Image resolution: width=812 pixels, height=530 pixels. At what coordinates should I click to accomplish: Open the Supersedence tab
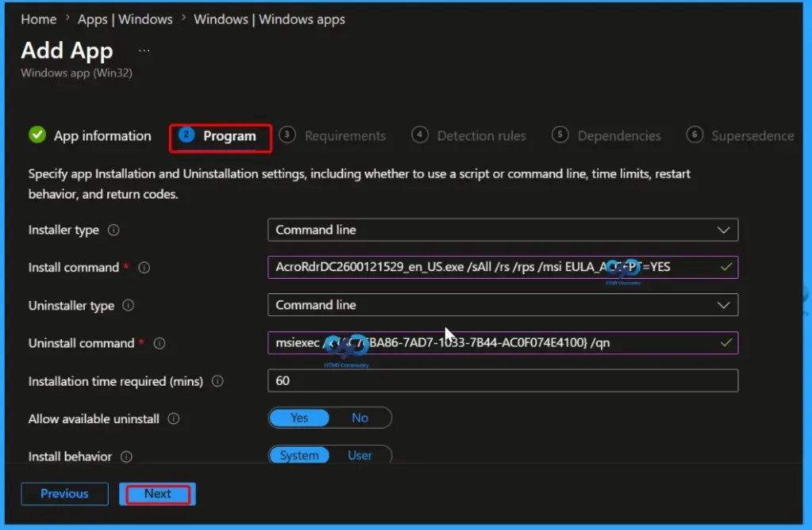(x=741, y=135)
